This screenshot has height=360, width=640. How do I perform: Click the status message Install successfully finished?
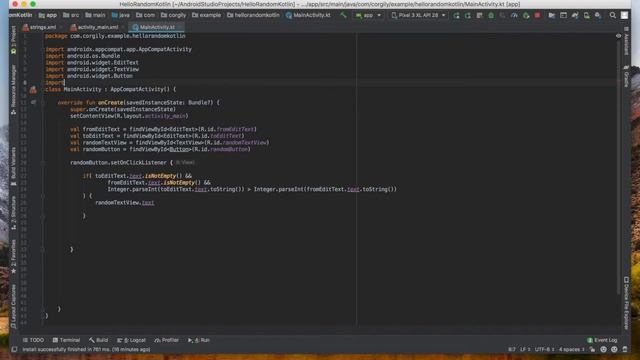86,350
